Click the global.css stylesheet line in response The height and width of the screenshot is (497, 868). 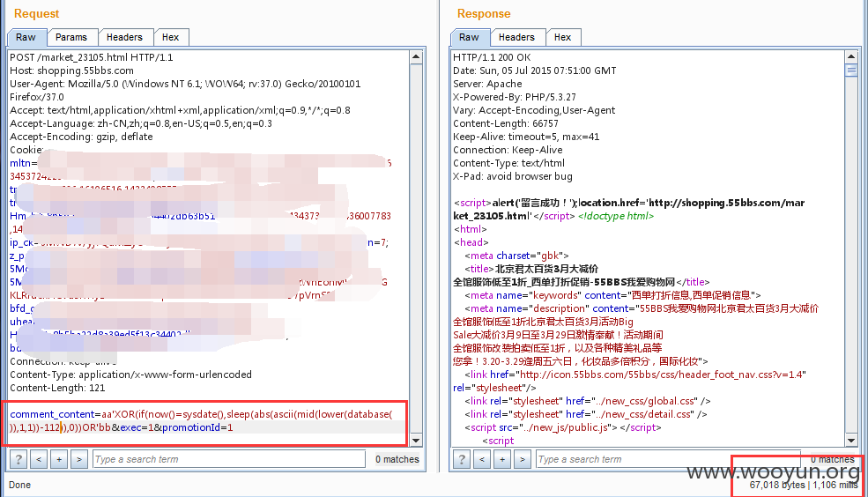588,401
